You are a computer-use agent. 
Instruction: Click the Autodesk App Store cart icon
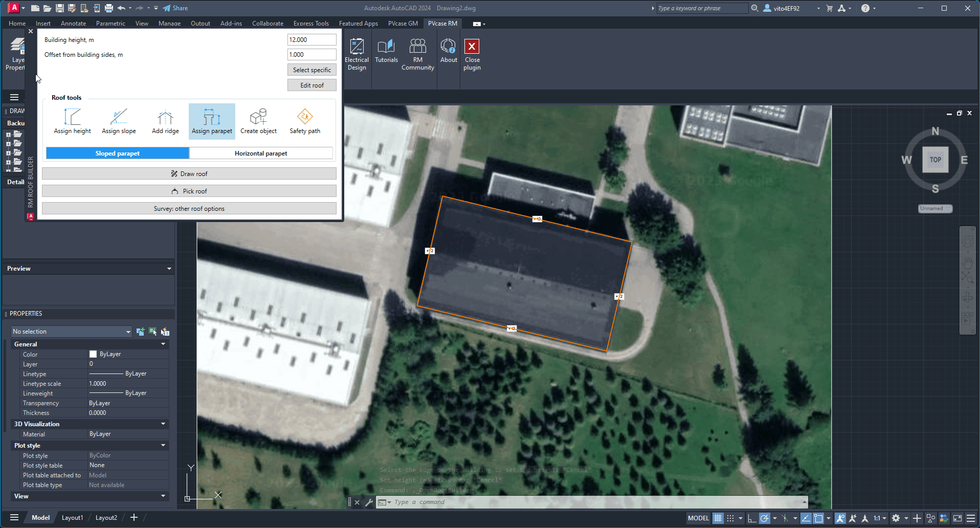coord(830,8)
